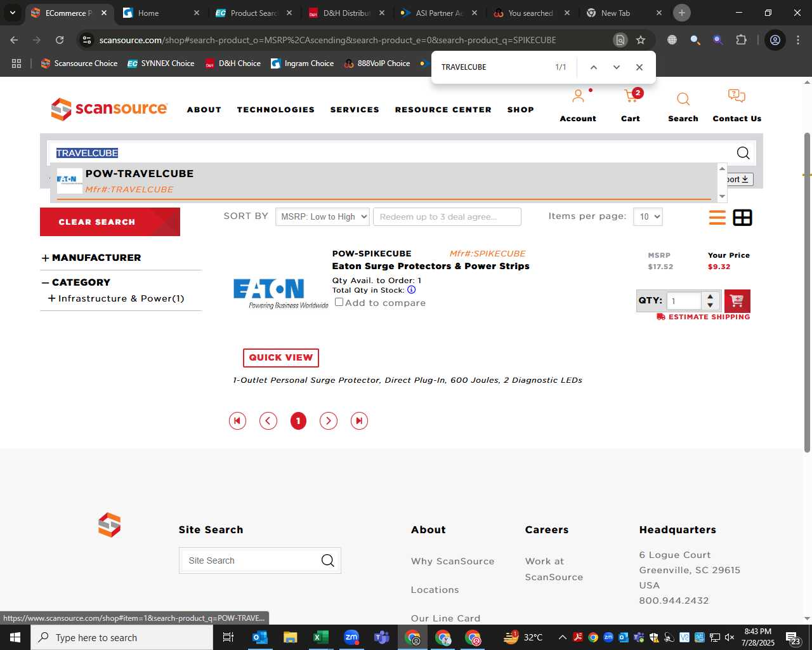The height and width of the screenshot is (650, 812).
Task: Close the Chrome find bar
Action: coord(639,67)
